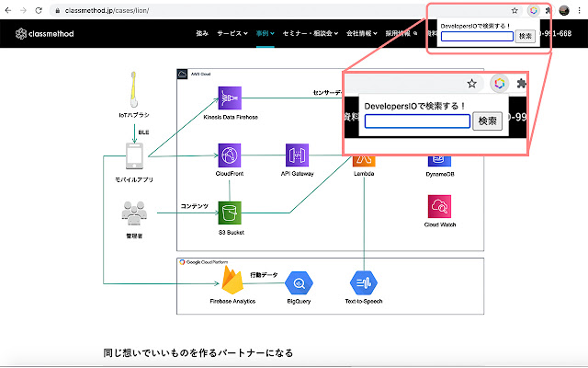Expand the 事例 dropdown menu
The height and width of the screenshot is (368, 588).
266,33
